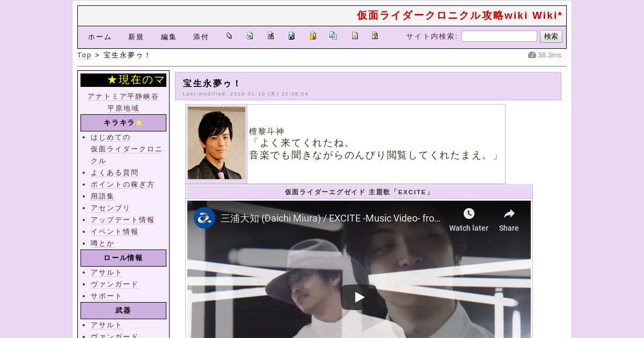Open the help question mark icon
The width and height of the screenshot is (644, 338).
pyautogui.click(x=375, y=36)
